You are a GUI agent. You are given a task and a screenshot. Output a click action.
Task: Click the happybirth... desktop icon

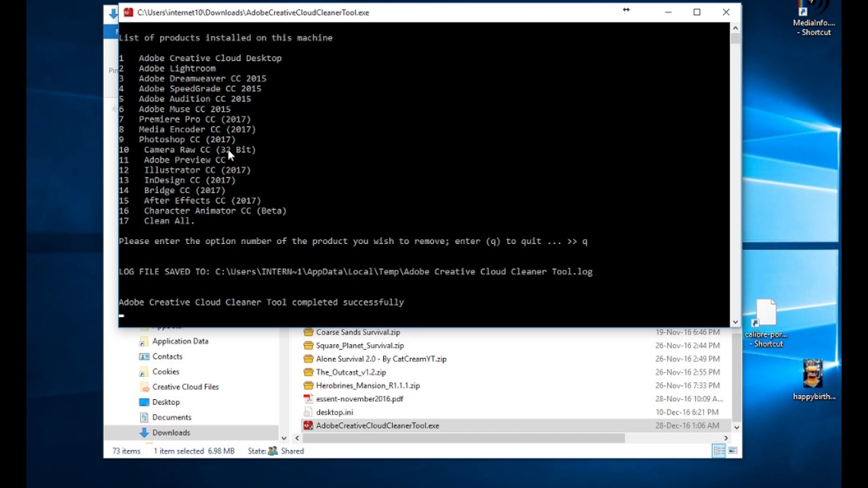814,380
